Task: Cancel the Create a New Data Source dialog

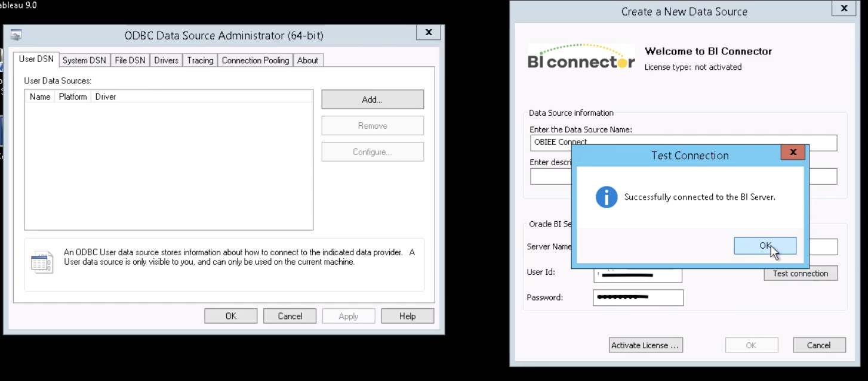Action: tap(818, 345)
